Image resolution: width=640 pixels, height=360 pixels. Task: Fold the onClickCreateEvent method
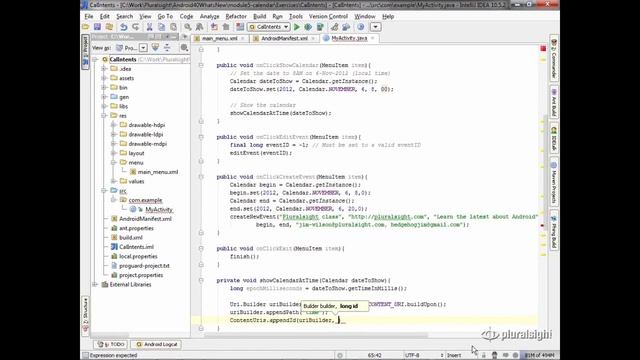click(x=201, y=177)
